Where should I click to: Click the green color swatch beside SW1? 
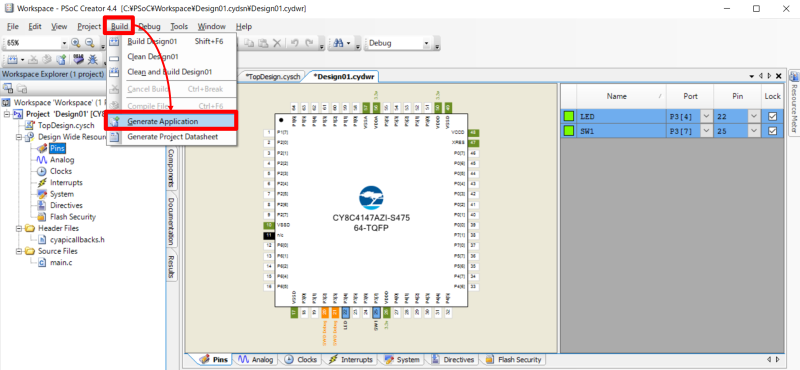568,131
